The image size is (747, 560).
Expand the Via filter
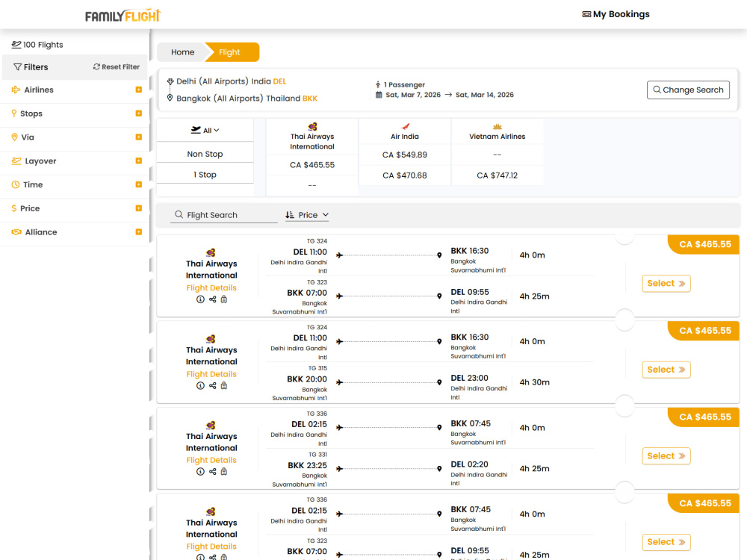click(x=139, y=137)
